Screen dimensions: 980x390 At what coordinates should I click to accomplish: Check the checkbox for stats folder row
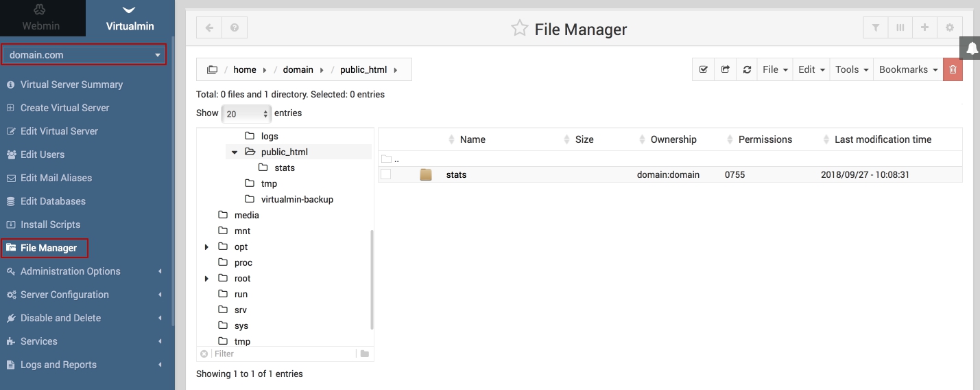(x=385, y=174)
